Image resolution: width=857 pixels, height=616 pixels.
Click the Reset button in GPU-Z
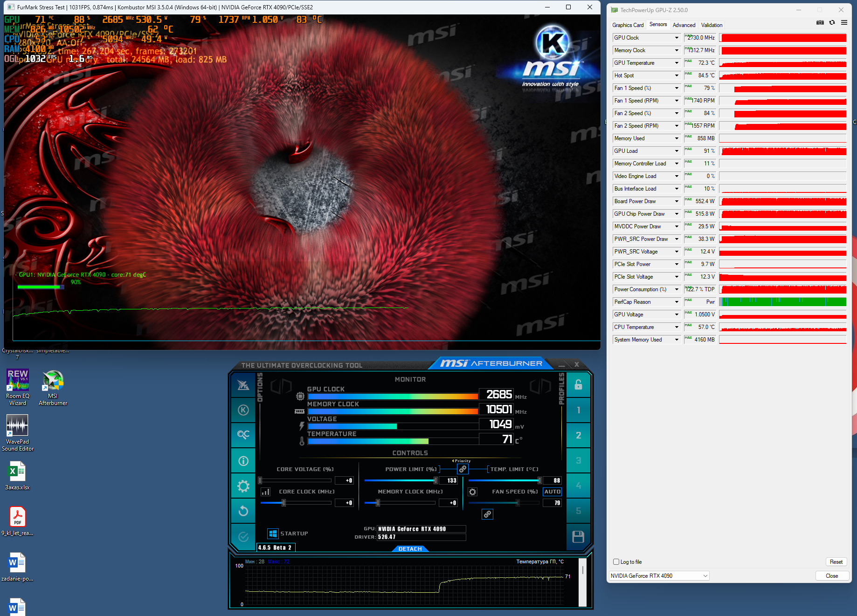(x=836, y=562)
